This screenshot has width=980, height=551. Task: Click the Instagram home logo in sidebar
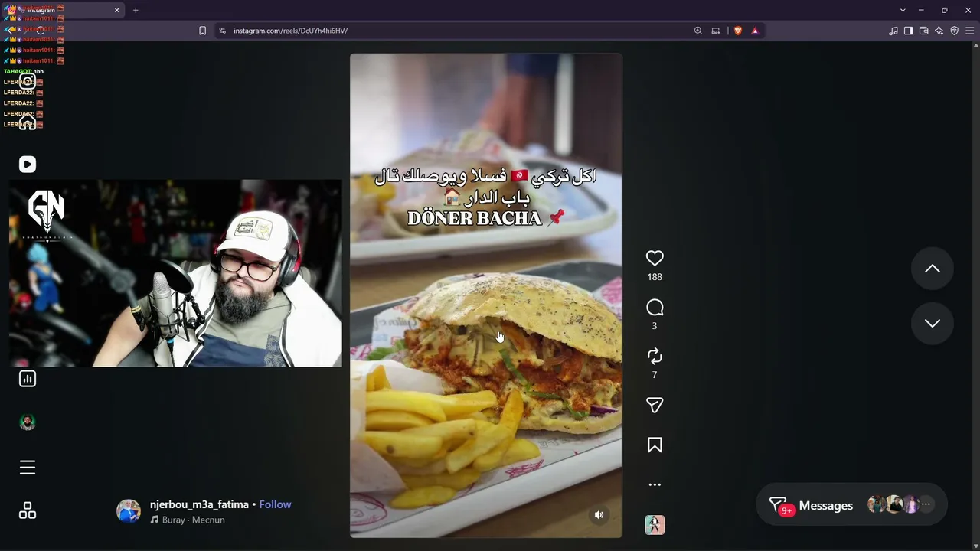[x=28, y=81]
